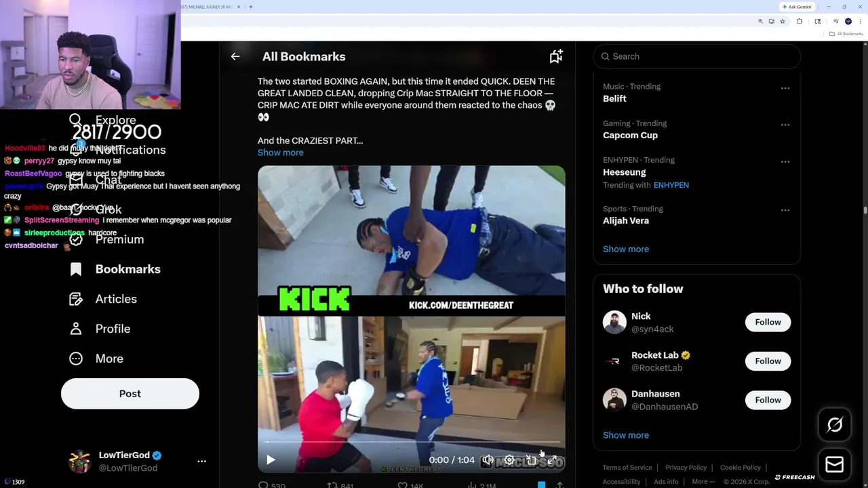868x488 pixels.
Task: Open the Belift trending topic
Action: point(614,98)
